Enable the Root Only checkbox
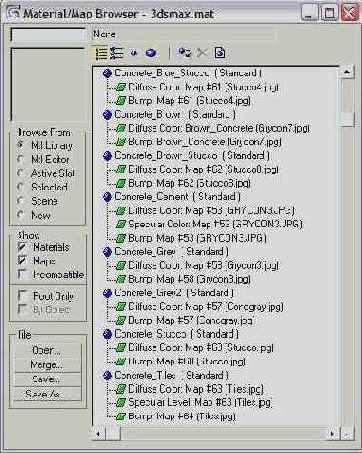This screenshot has width=362, height=453. pos(22,296)
